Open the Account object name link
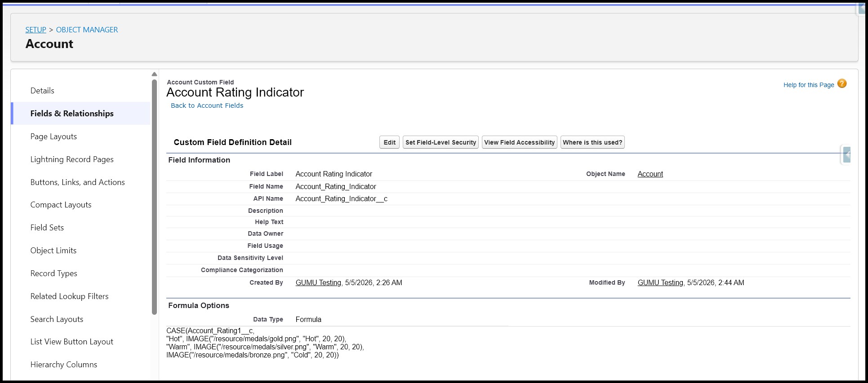Viewport: 868px width, 383px height. click(650, 174)
